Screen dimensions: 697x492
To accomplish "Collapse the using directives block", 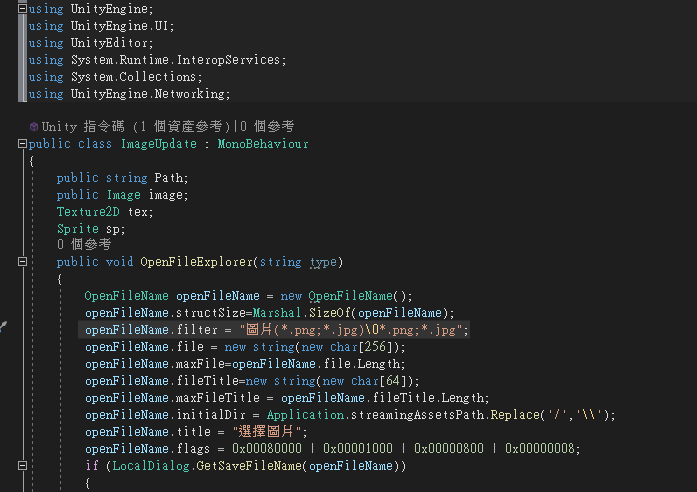I will (x=22, y=9).
